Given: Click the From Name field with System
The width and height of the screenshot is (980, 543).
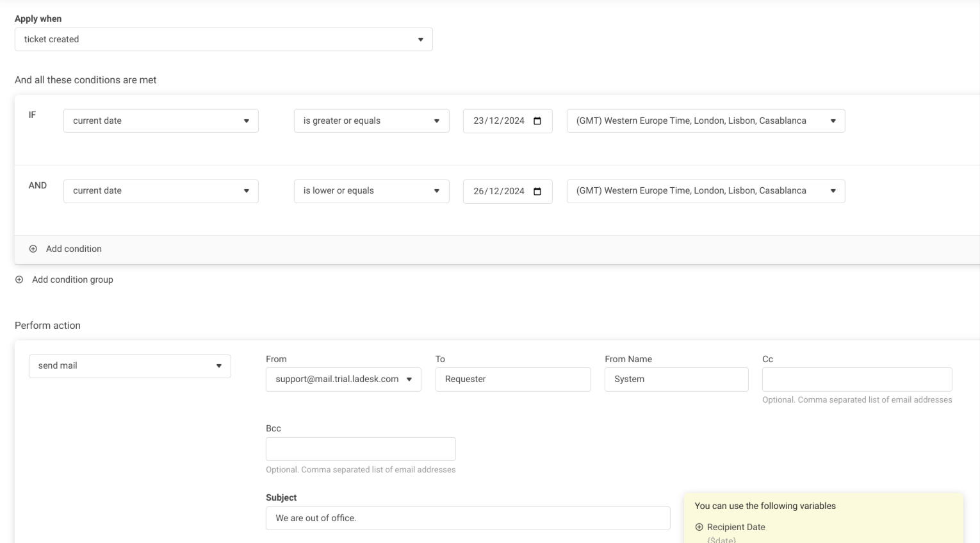Looking at the screenshot, I should coord(676,380).
